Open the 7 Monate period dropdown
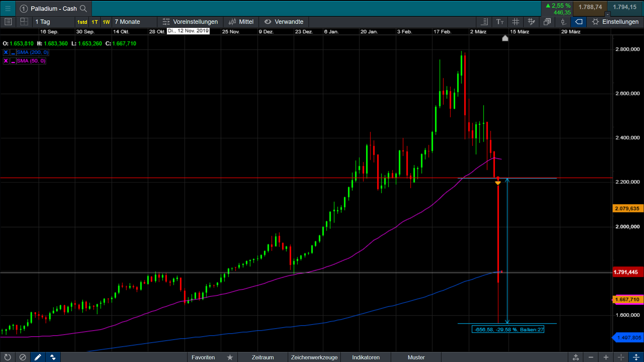The width and height of the screenshot is (644, 362). tap(127, 22)
